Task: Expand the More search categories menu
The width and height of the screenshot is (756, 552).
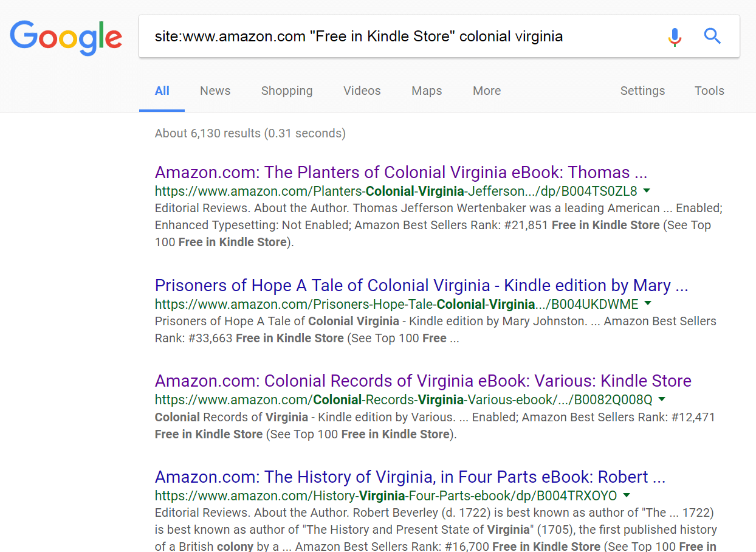Action: (x=487, y=91)
